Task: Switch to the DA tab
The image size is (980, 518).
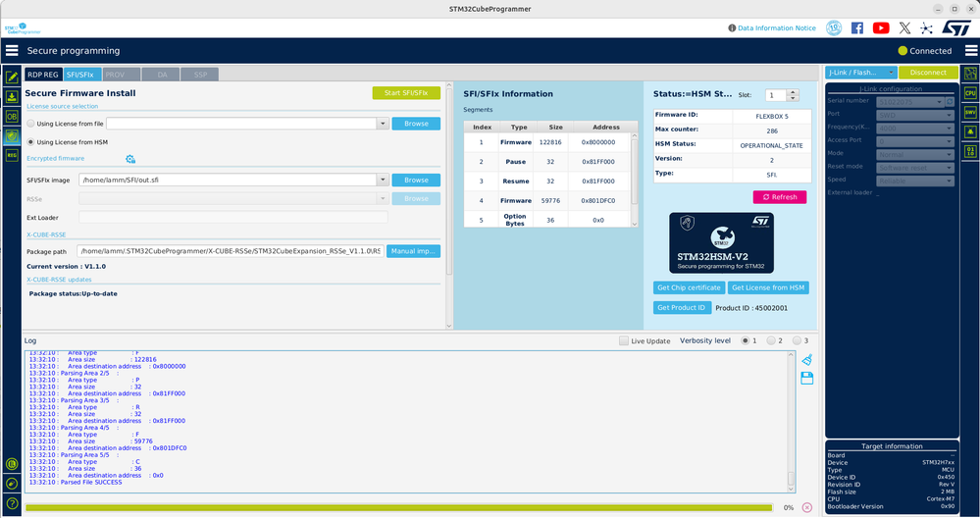Action: tap(161, 75)
